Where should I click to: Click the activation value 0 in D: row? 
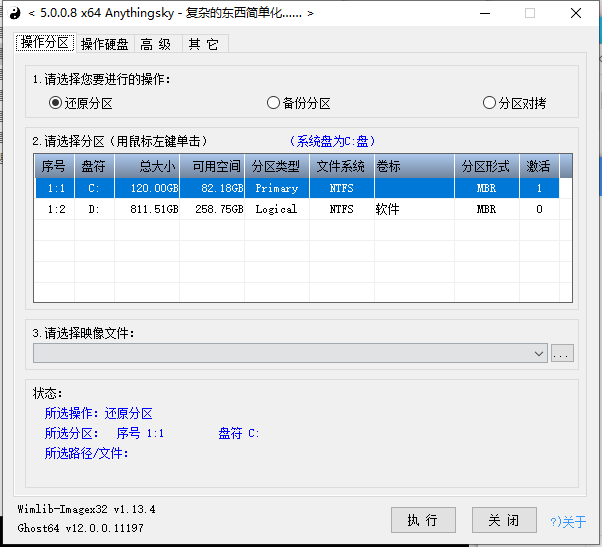coord(539,209)
